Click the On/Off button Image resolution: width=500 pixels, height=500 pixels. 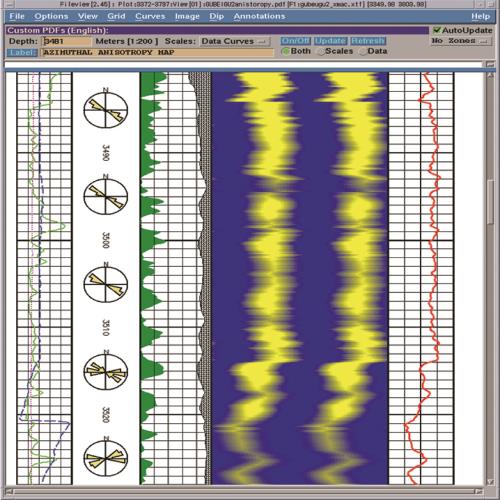point(295,41)
